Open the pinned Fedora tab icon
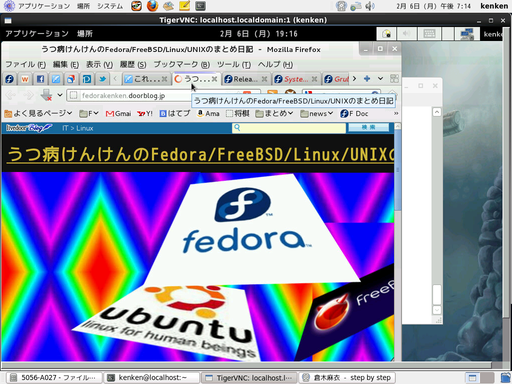 [9, 79]
